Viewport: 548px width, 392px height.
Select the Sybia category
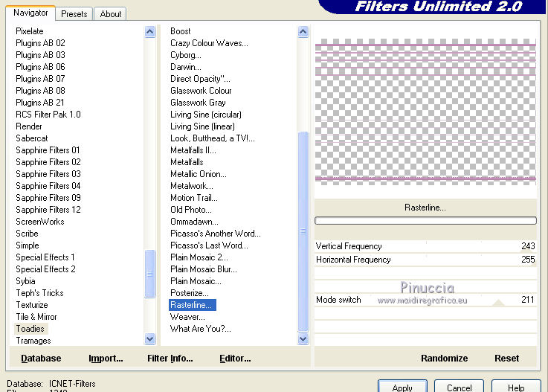coord(25,281)
